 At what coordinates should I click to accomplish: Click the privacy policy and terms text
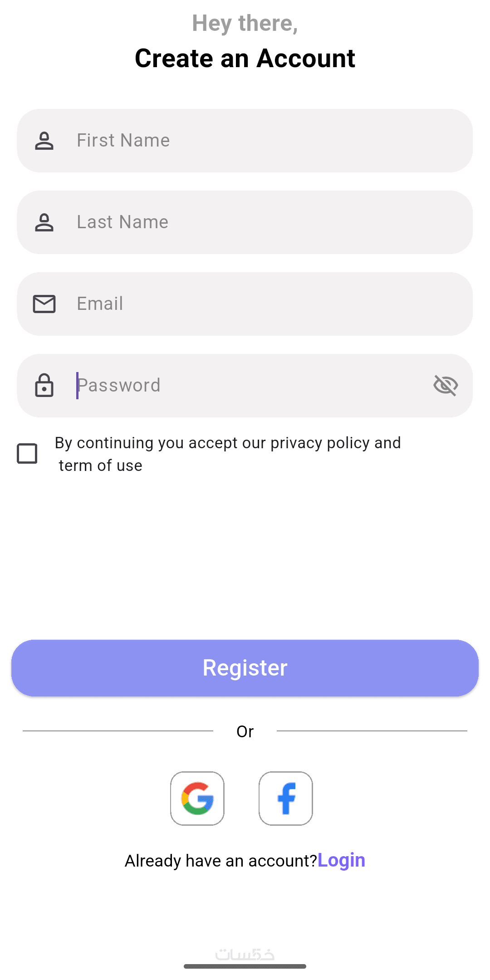(x=228, y=454)
